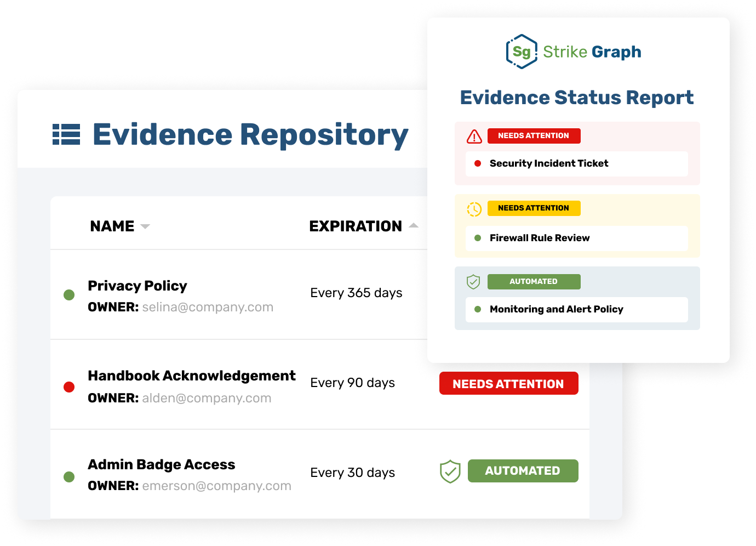This screenshot has width=756, height=546.
Task: Click owner email emerson@company.com
Action: (216, 486)
